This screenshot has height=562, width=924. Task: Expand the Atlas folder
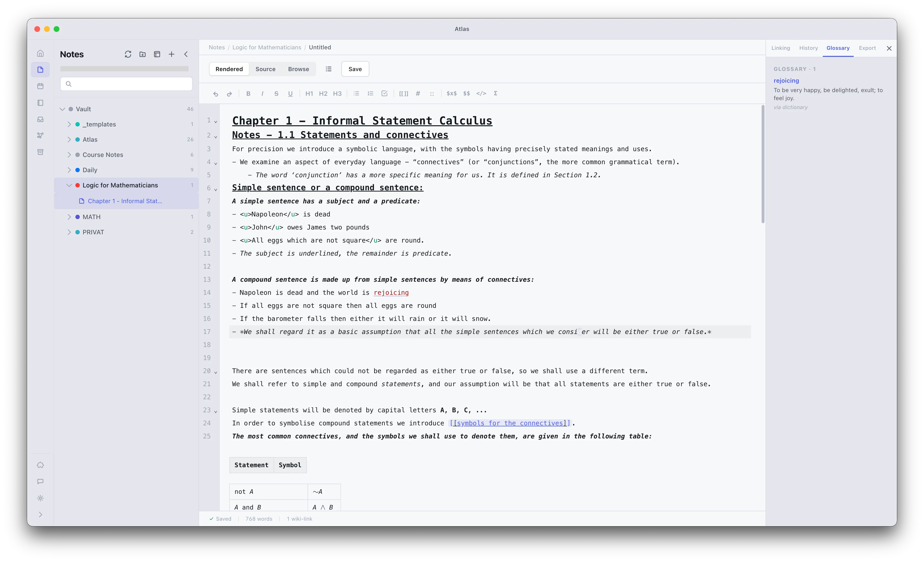tap(69, 140)
